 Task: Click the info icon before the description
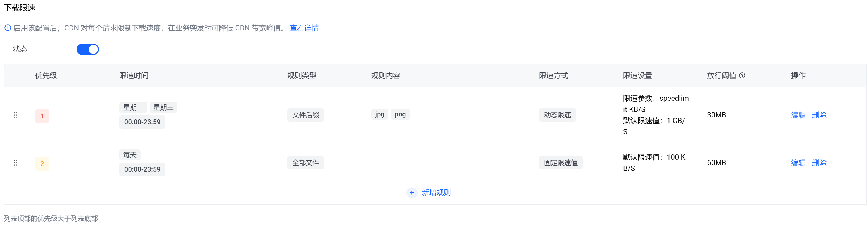[x=8, y=28]
